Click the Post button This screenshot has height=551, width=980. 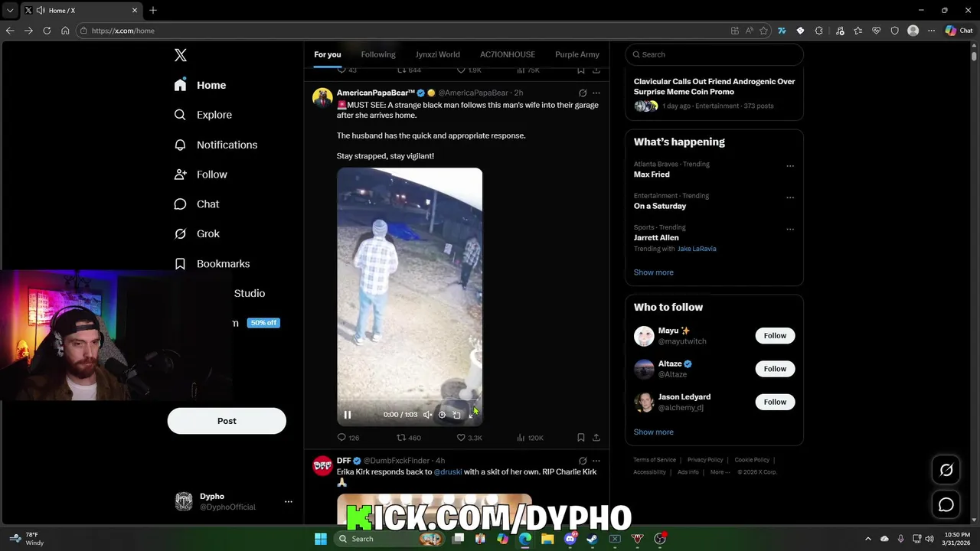pyautogui.click(x=227, y=421)
